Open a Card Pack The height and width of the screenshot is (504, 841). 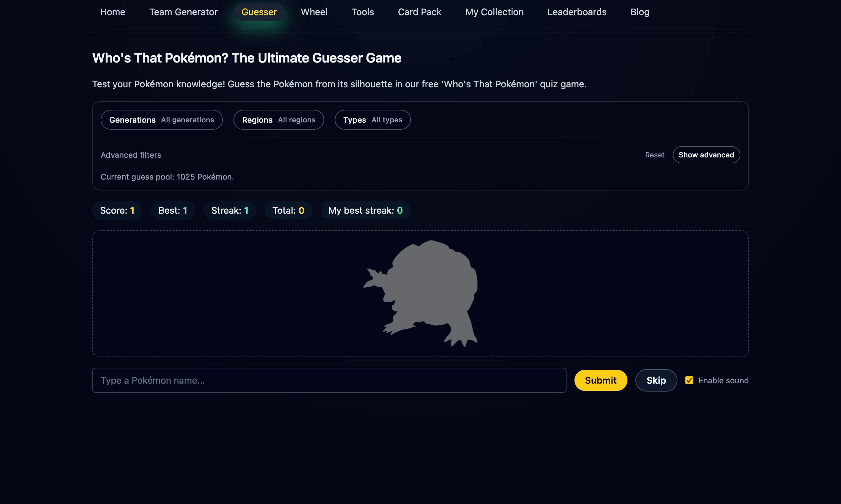420,12
